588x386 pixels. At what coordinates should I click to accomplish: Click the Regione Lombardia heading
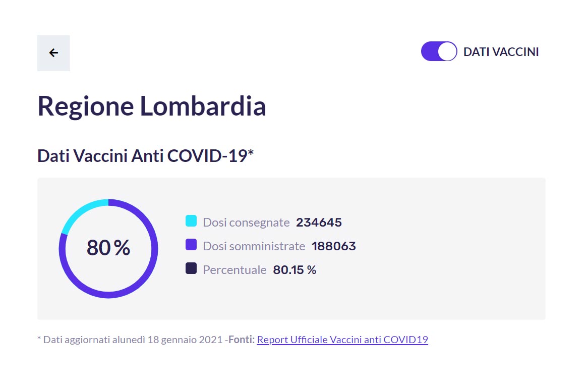pos(151,106)
